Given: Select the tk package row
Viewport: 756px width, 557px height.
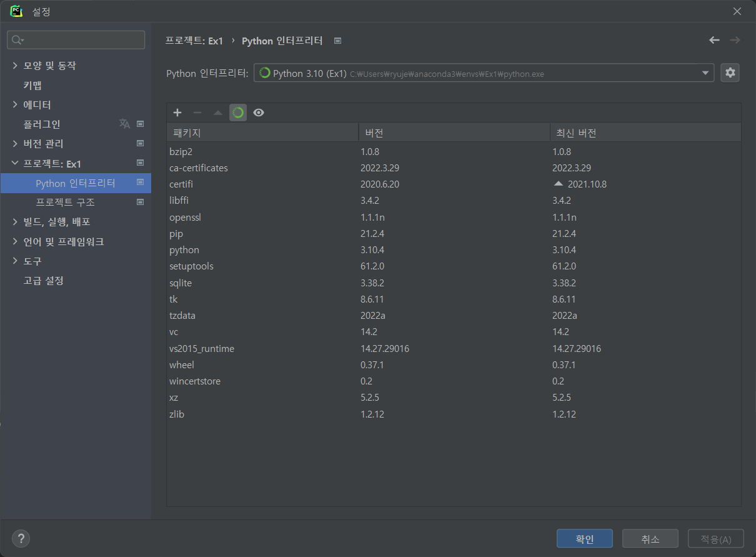Looking at the screenshot, I should [x=454, y=299].
